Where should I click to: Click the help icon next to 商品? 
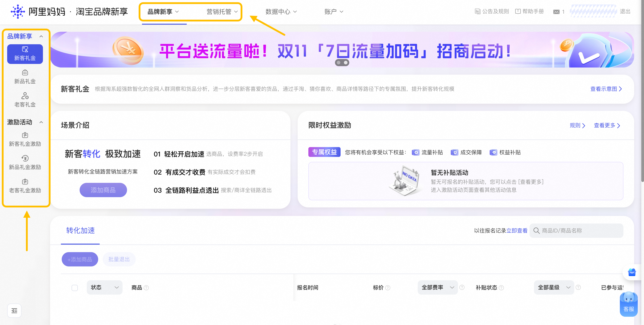[146, 288]
